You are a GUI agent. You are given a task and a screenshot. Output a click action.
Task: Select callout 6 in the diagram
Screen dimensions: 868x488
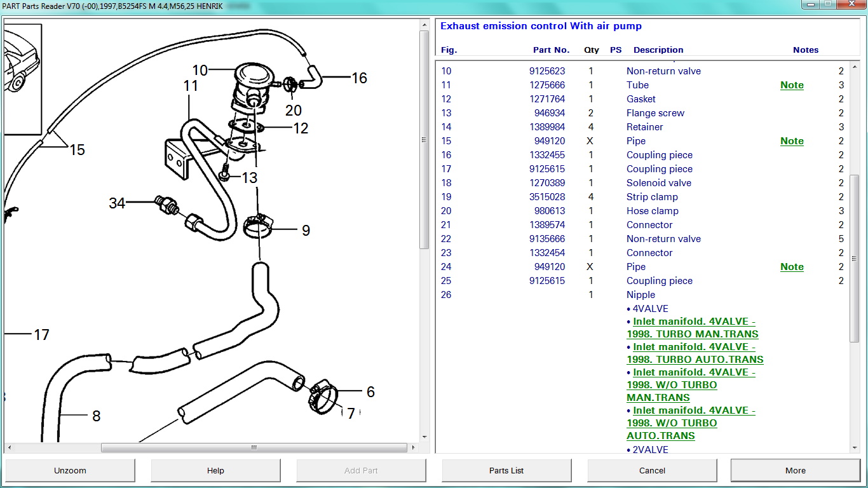(x=370, y=392)
